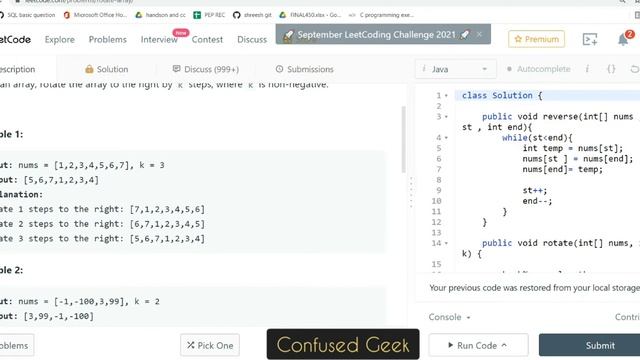Click the Premium button
This screenshot has height=360, width=640.
tap(536, 39)
